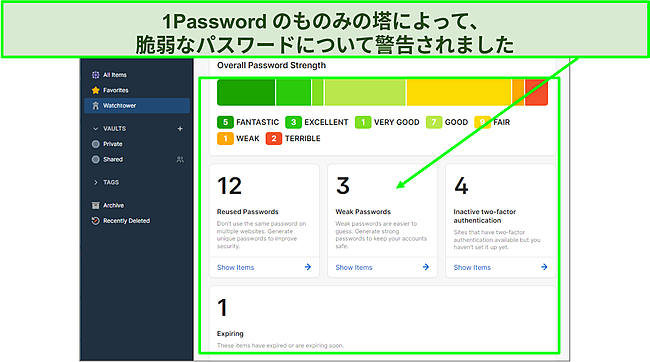Click the VAULTS section label
The height and width of the screenshot is (362, 650).
(114, 129)
